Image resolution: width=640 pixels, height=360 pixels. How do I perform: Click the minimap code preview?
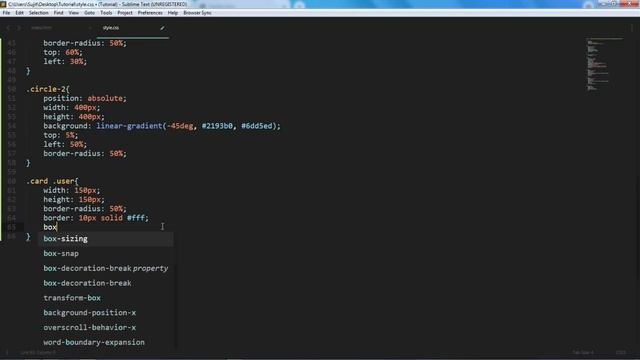pos(604,64)
